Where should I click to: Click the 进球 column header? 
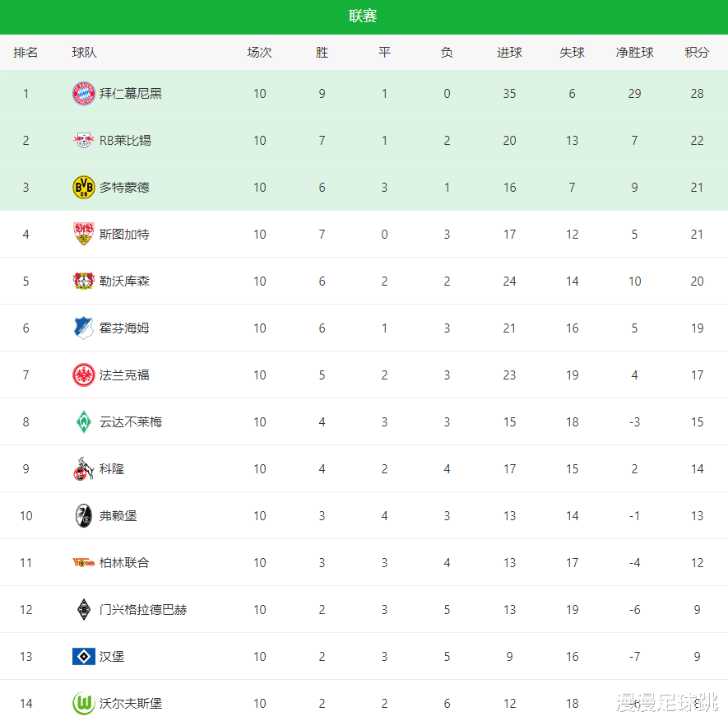coord(509,53)
